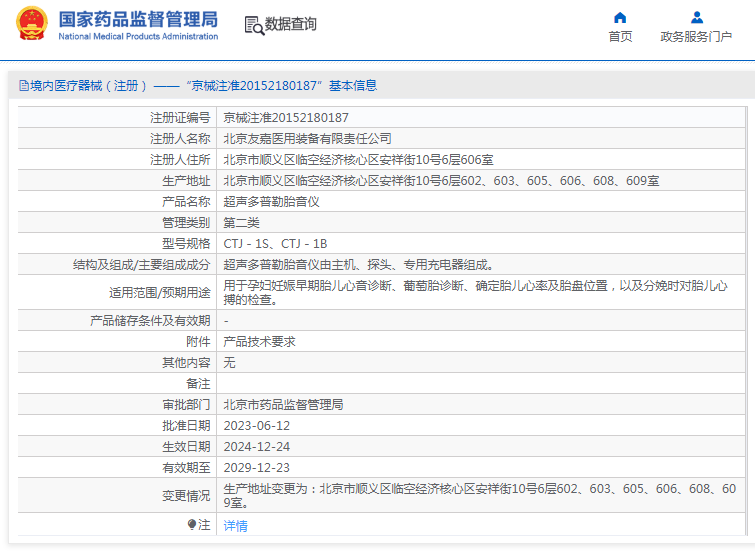Click effective date 2024-12-24
This screenshot has width=755, height=553.
click(x=257, y=447)
